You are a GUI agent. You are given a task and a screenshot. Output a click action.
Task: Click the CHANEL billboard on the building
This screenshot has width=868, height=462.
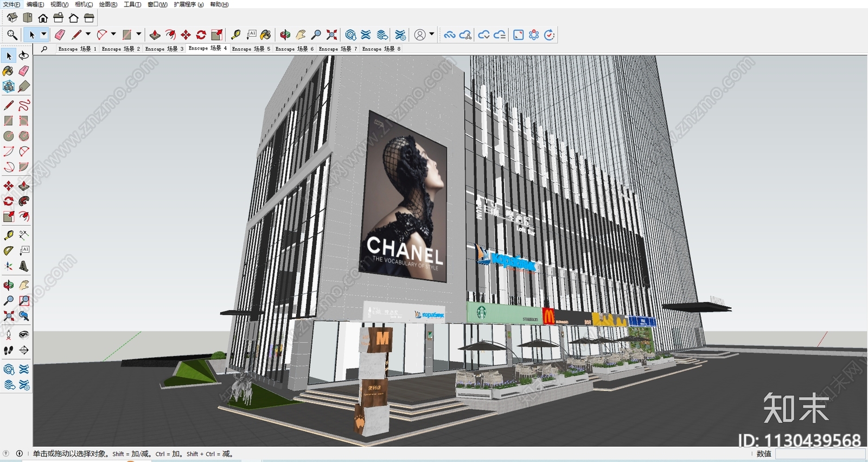coord(404,198)
